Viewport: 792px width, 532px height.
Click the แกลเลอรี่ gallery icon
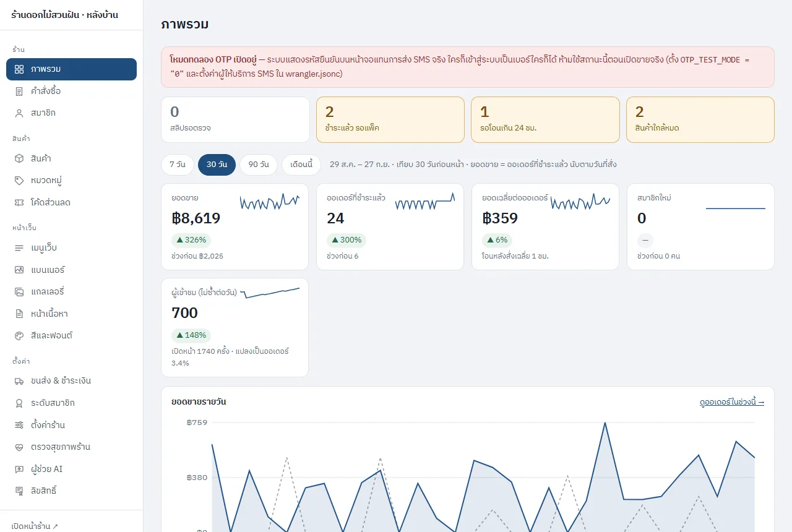point(19,291)
